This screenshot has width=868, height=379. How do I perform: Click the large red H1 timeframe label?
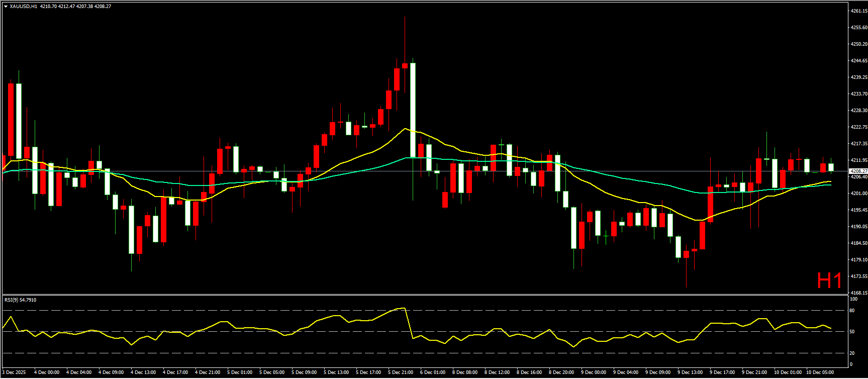pyautogui.click(x=829, y=281)
